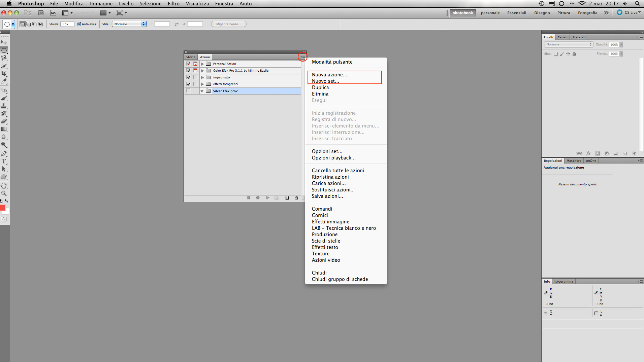Screen dimensions: 644x362
Task: Toggle dialog box for impaginato set
Action: coord(195,77)
